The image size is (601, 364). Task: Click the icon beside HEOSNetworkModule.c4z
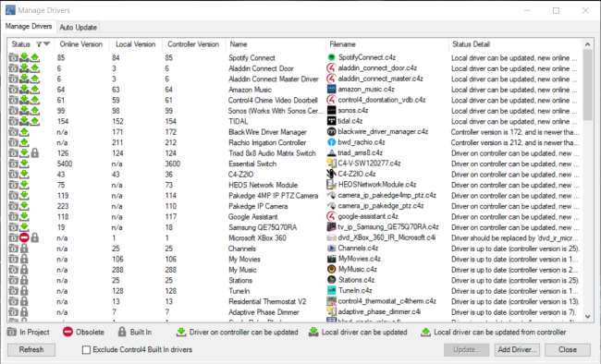click(x=332, y=185)
